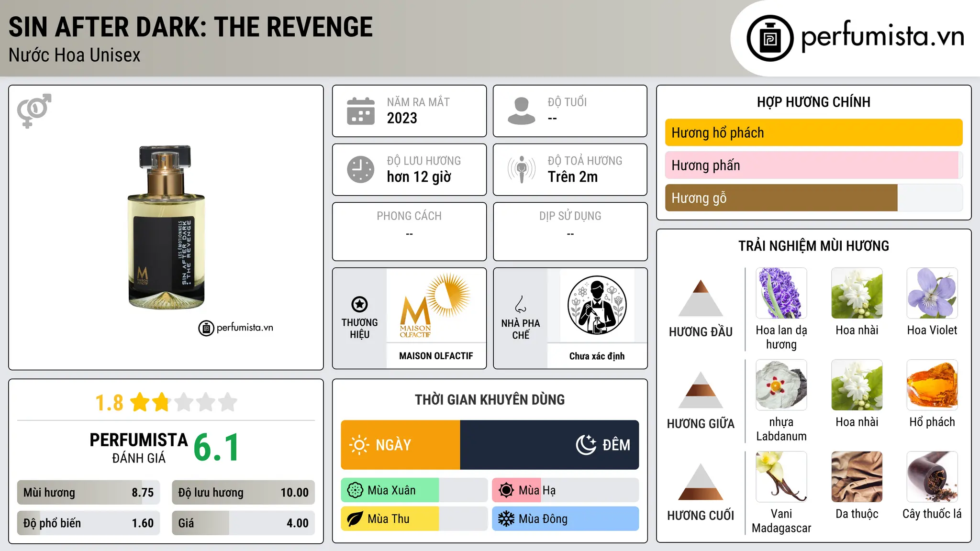Click the Giá 4.00 score bar
Image resolution: width=980 pixels, height=551 pixels.
pyautogui.click(x=243, y=523)
